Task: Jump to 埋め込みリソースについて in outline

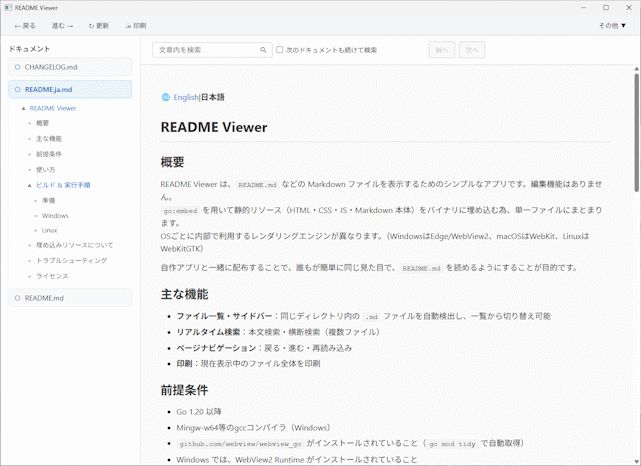Action: [x=74, y=245]
